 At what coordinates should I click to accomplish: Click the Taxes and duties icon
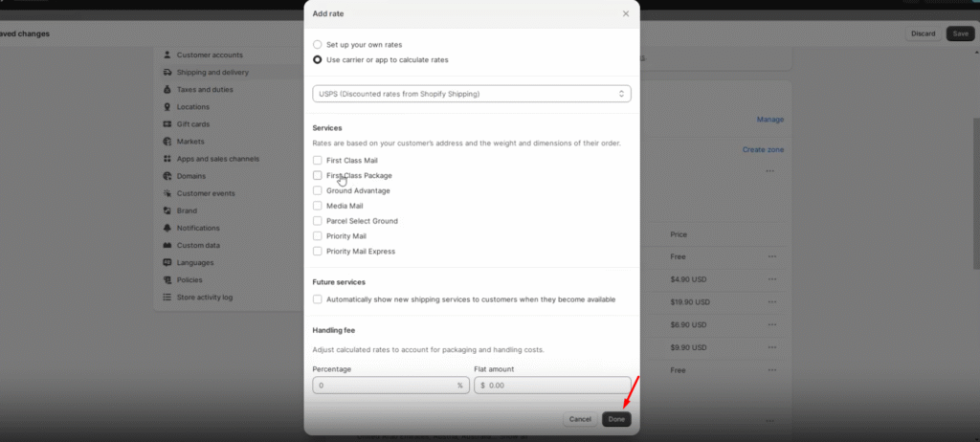tap(167, 89)
